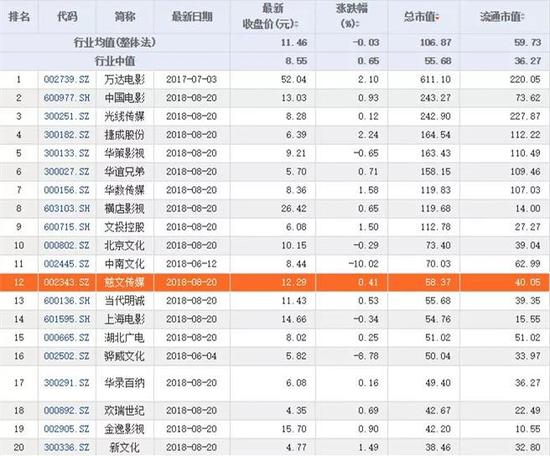Select the name cell 万达电影
The image size is (550, 456).
[x=125, y=80]
